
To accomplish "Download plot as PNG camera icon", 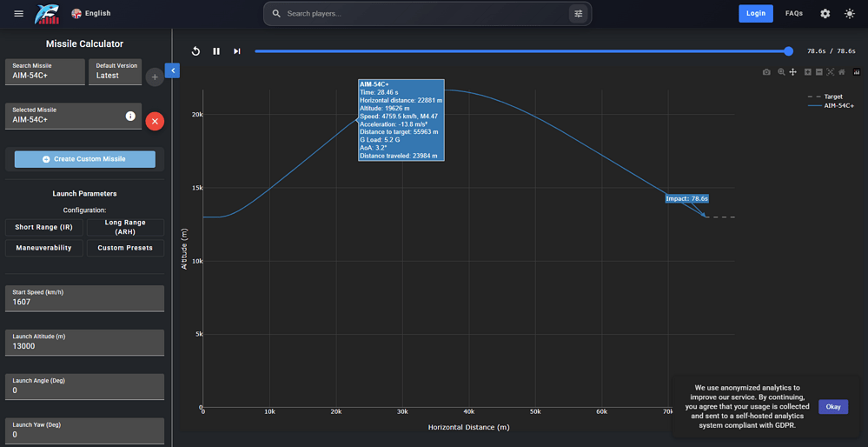I will (766, 72).
